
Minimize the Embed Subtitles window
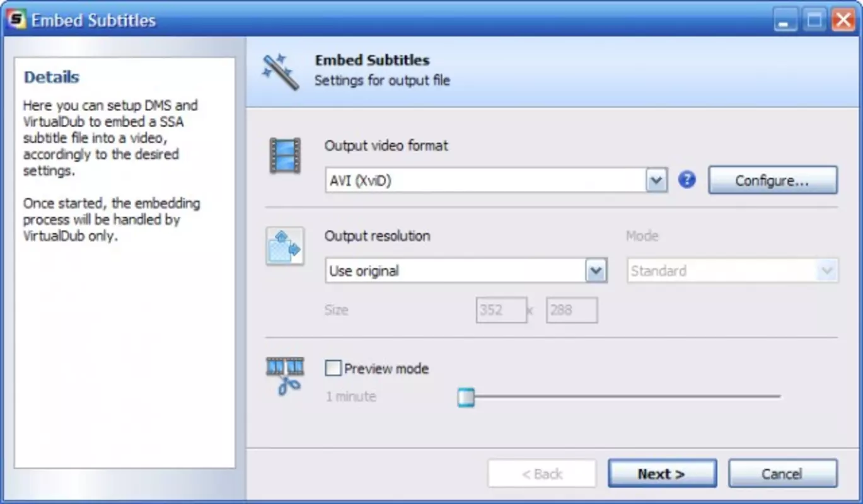click(784, 20)
